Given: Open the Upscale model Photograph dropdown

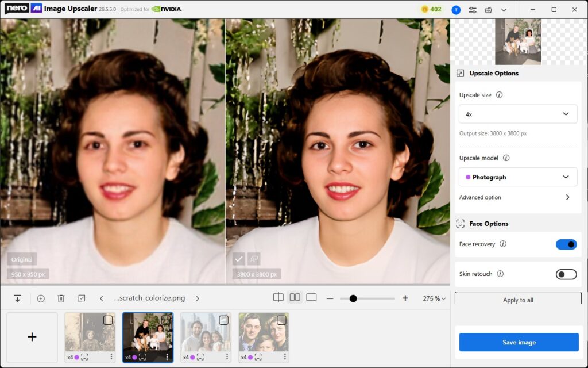Looking at the screenshot, I should (517, 177).
